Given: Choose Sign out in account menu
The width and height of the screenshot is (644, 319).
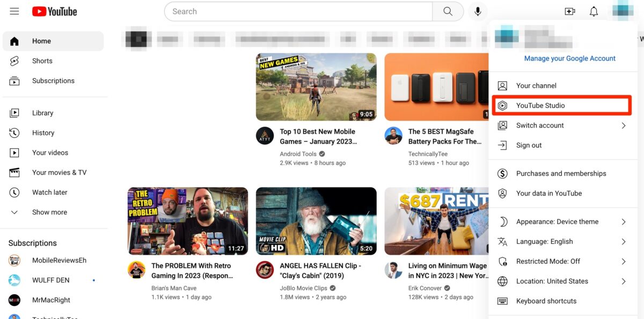Looking at the screenshot, I should tap(529, 145).
